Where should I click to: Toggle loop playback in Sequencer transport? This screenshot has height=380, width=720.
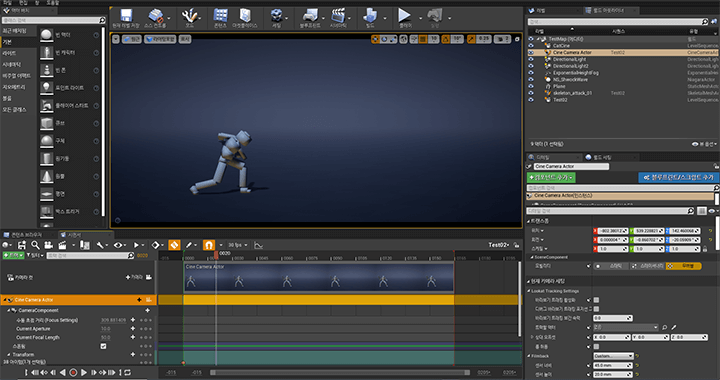[x=128, y=373]
